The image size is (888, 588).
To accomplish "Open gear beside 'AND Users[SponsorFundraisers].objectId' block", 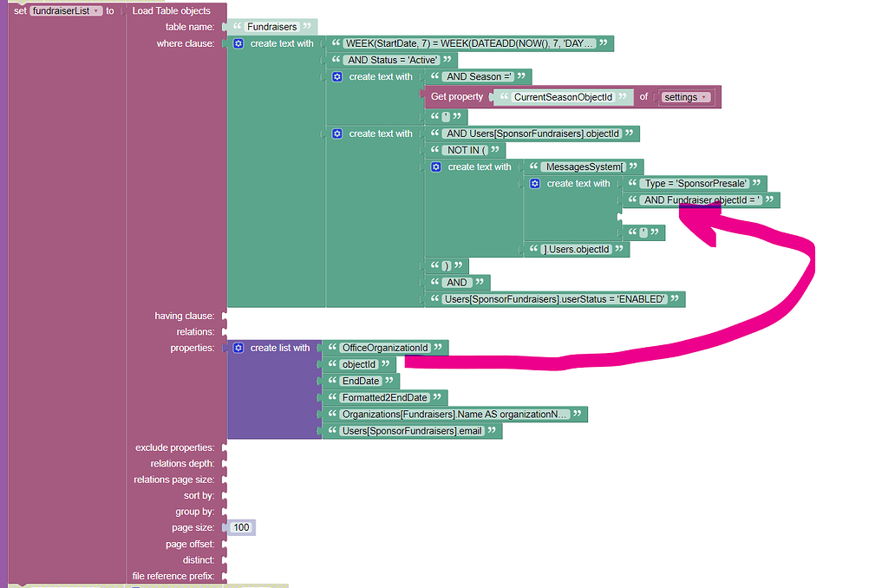I will point(337,134).
